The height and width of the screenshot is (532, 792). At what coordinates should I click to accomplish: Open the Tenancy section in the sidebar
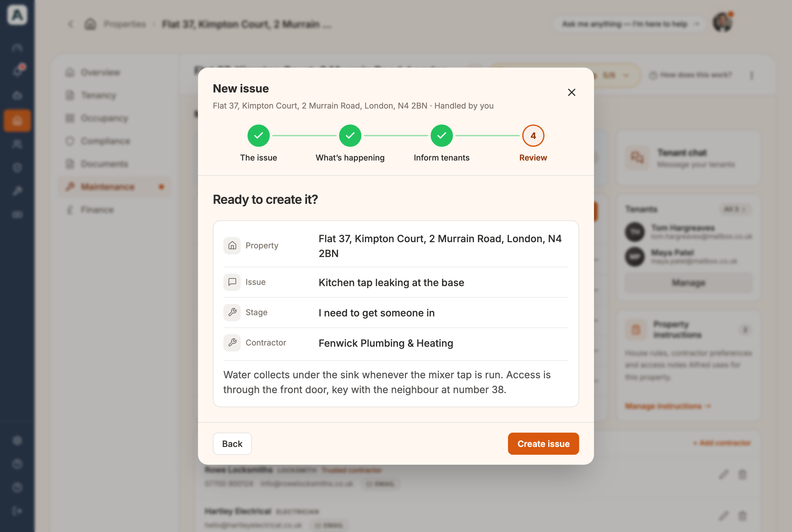click(114, 95)
